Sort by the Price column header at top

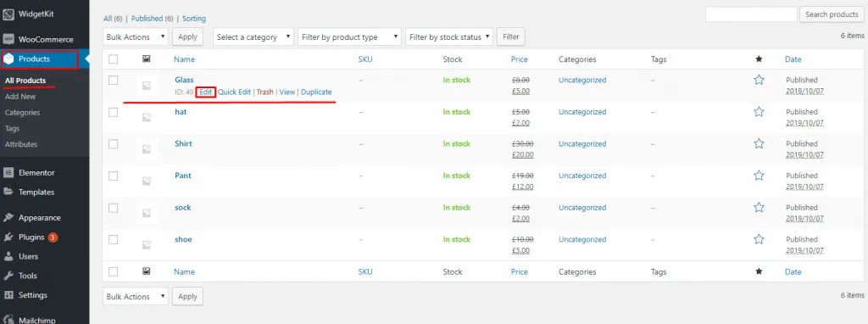(x=520, y=59)
